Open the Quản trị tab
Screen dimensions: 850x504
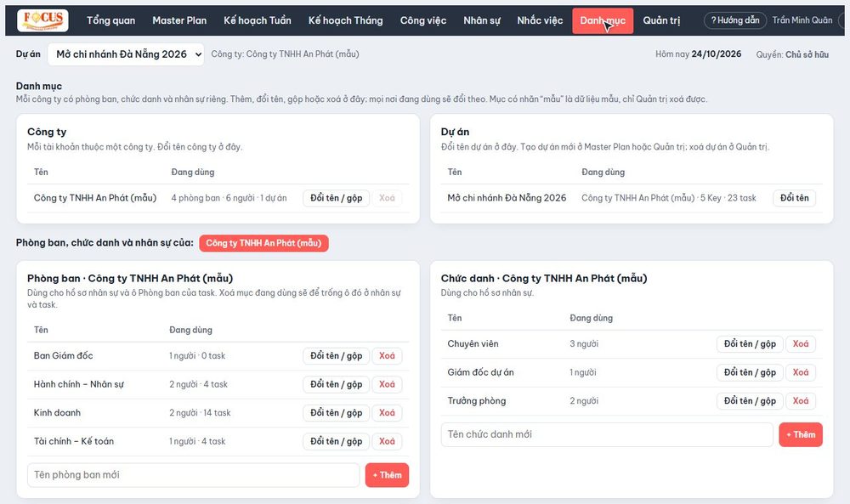point(661,20)
